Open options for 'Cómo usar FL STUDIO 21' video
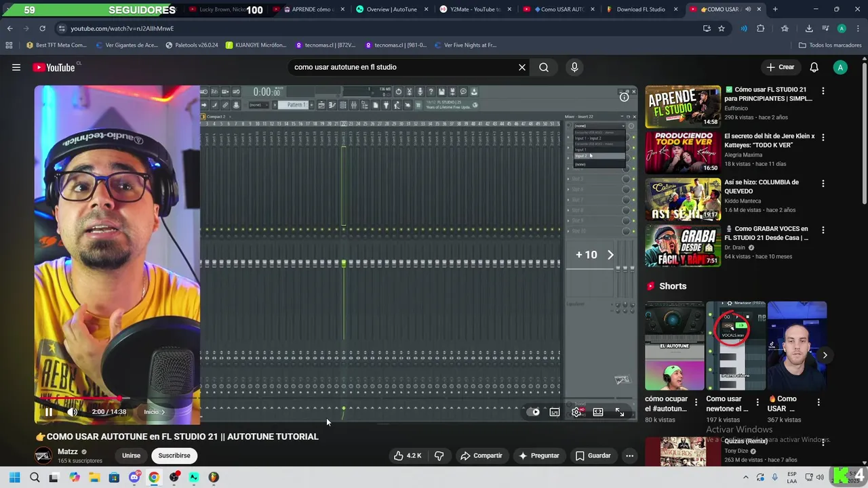The height and width of the screenshot is (488, 868). [x=823, y=91]
